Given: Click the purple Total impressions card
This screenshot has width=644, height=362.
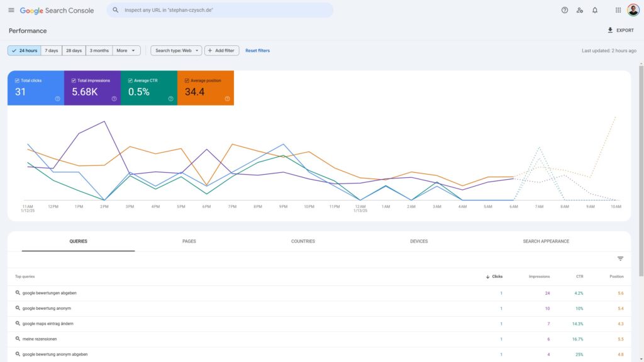Looking at the screenshot, I should tap(92, 88).
